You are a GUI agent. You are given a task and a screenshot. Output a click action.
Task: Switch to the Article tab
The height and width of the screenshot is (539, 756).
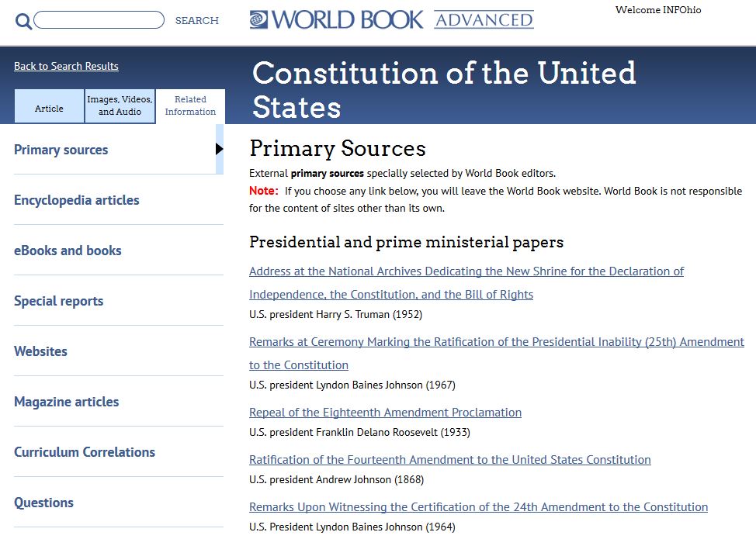coord(49,106)
